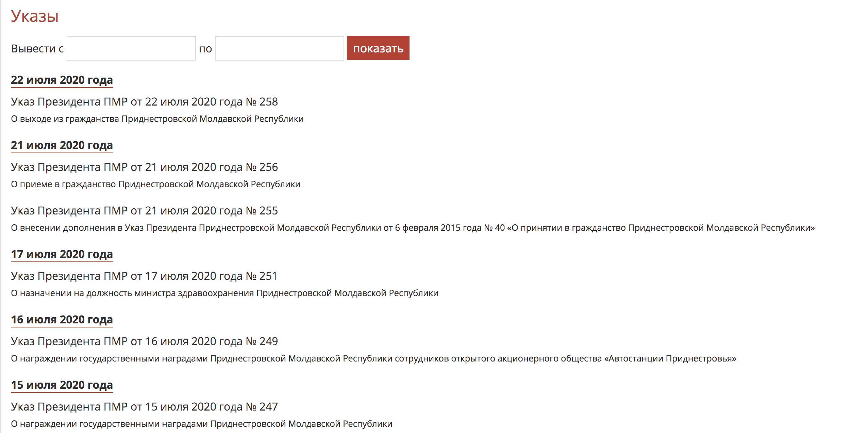This screenshot has height=433, width=868.
Task: Click the 'по' end date field
Action: click(279, 48)
